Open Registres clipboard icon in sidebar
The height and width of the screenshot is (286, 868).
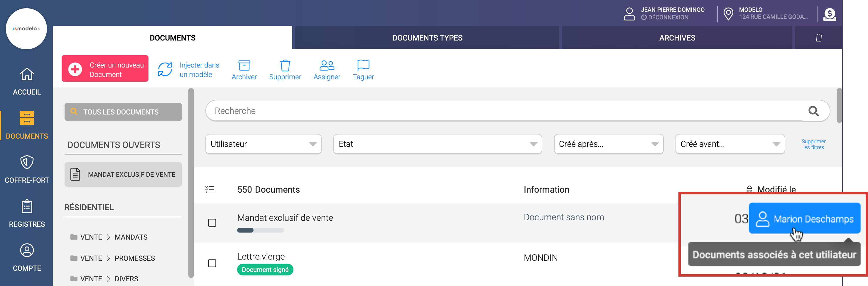[x=27, y=206]
